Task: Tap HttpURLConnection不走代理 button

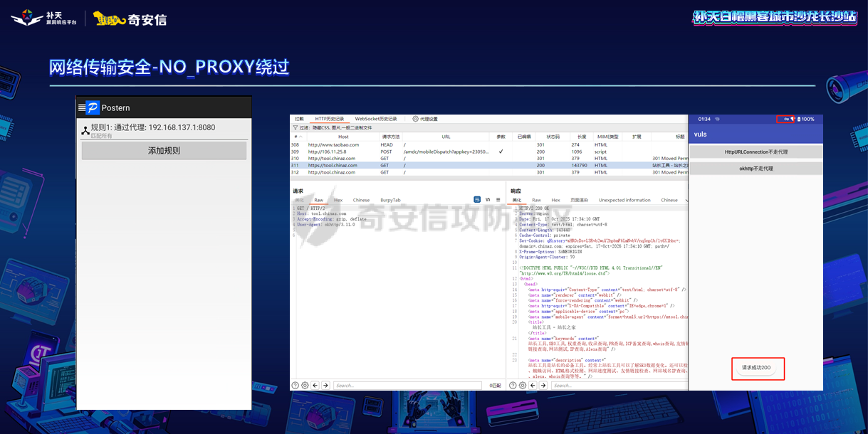Action: [756, 152]
